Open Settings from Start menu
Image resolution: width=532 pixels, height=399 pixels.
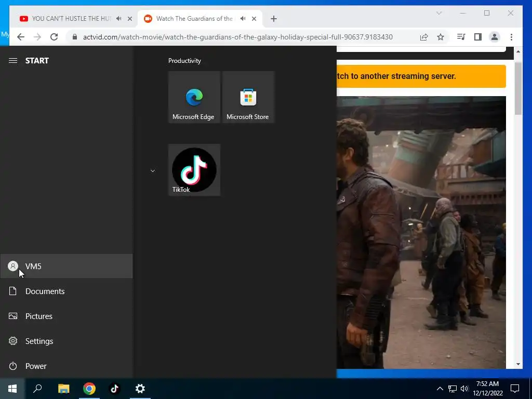(66, 341)
